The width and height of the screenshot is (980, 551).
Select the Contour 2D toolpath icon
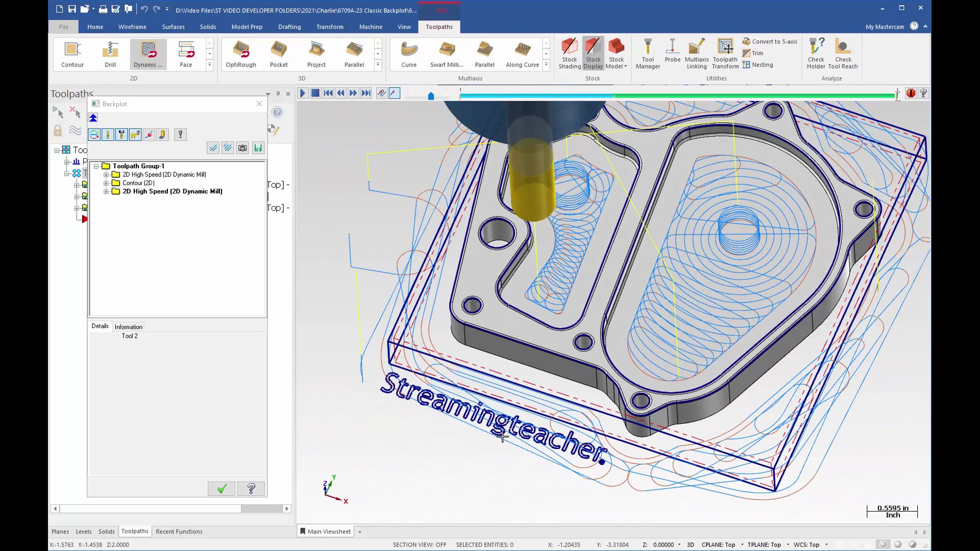point(72,54)
